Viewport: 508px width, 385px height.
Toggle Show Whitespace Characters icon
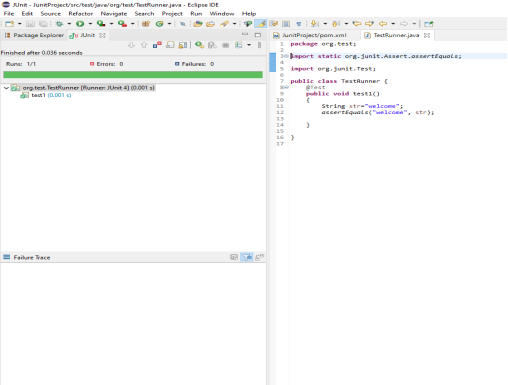299,24
